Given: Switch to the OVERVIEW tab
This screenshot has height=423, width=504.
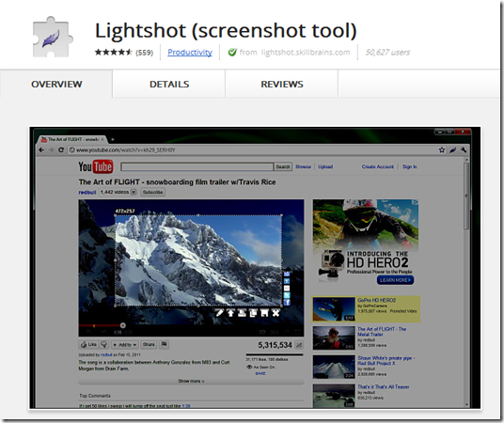Looking at the screenshot, I should [x=56, y=84].
